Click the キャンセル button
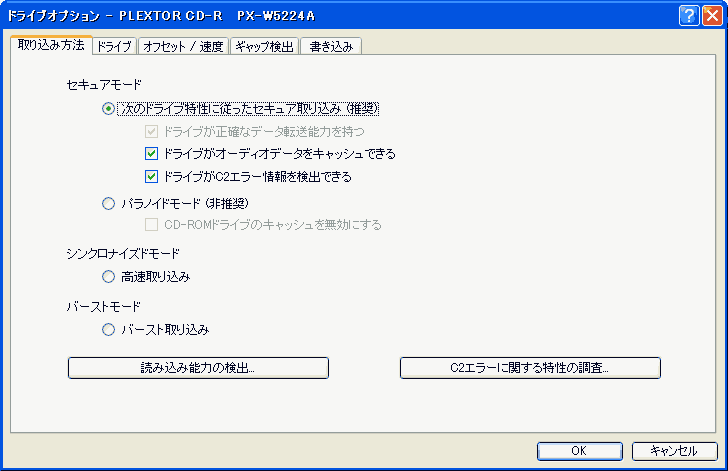 pyautogui.click(x=675, y=451)
